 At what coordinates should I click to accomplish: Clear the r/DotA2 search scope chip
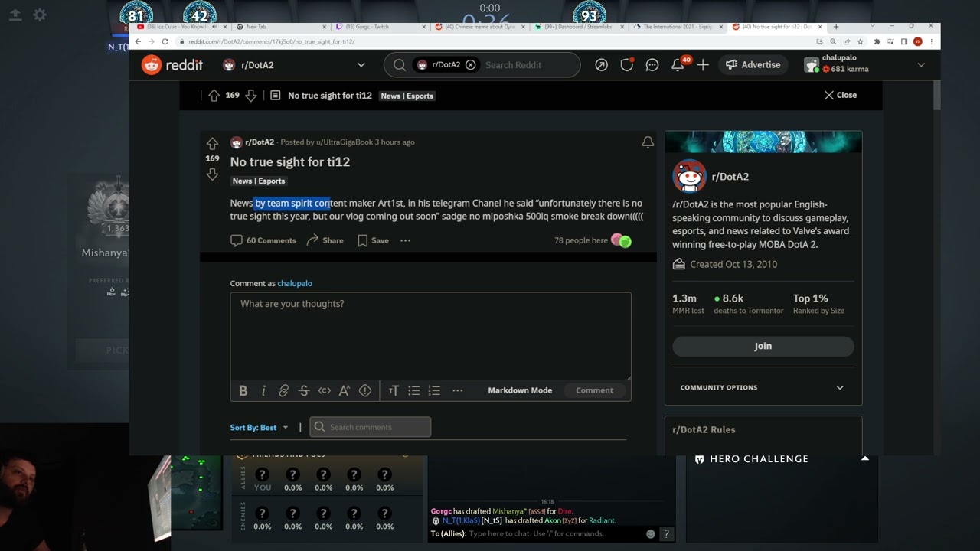[x=471, y=65]
